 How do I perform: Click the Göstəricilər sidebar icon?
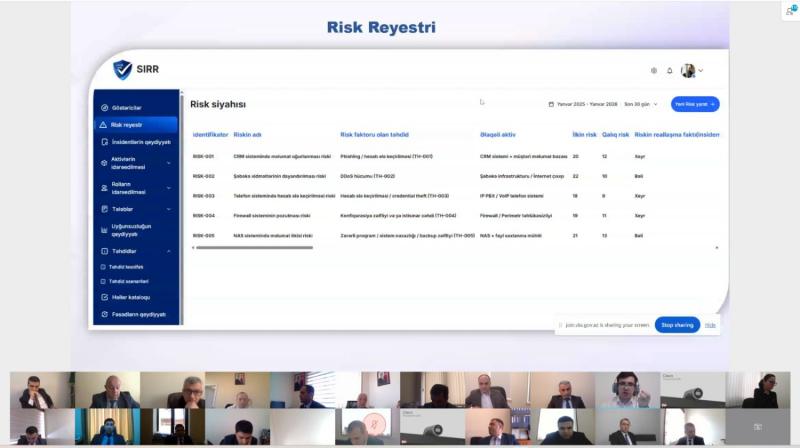click(x=104, y=107)
